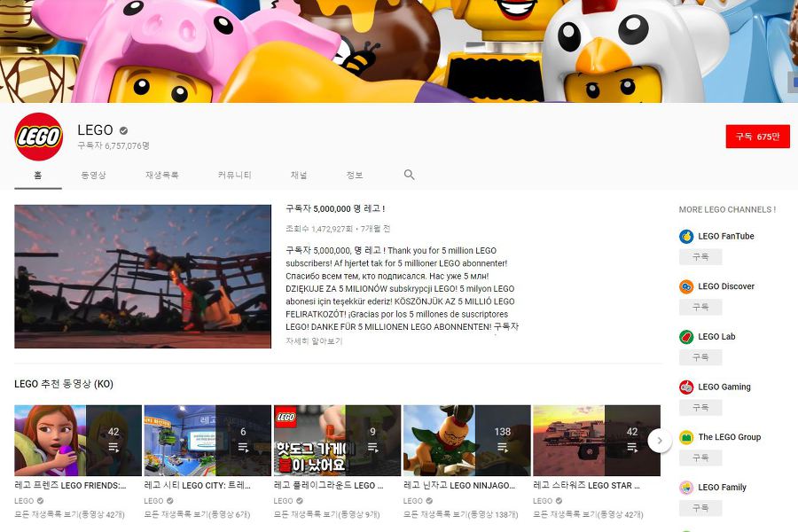Open the 레고 스타워즈 LEGO STAR playlist thumbnail
The image size is (798, 532).
[x=597, y=441]
